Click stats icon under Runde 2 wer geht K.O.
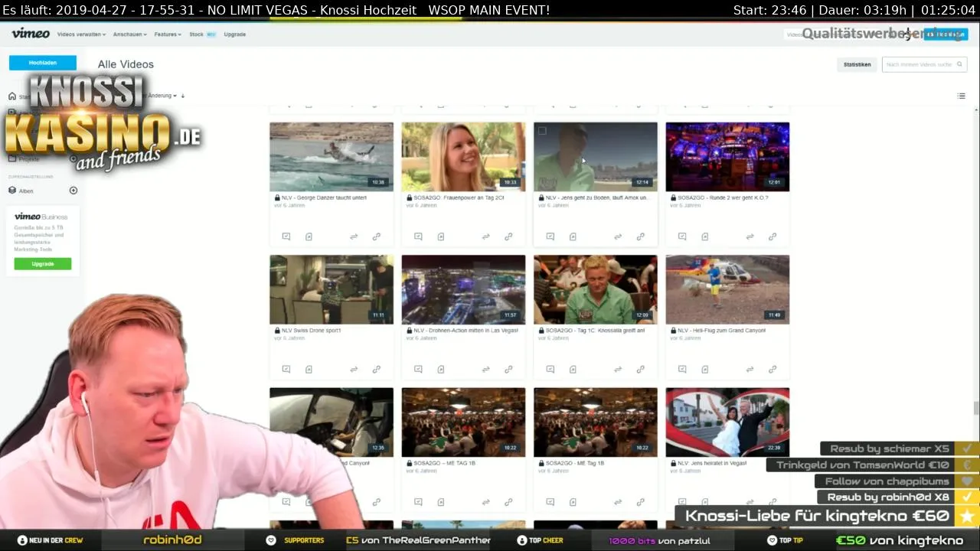Image resolution: width=980 pixels, height=551 pixels. pos(705,236)
